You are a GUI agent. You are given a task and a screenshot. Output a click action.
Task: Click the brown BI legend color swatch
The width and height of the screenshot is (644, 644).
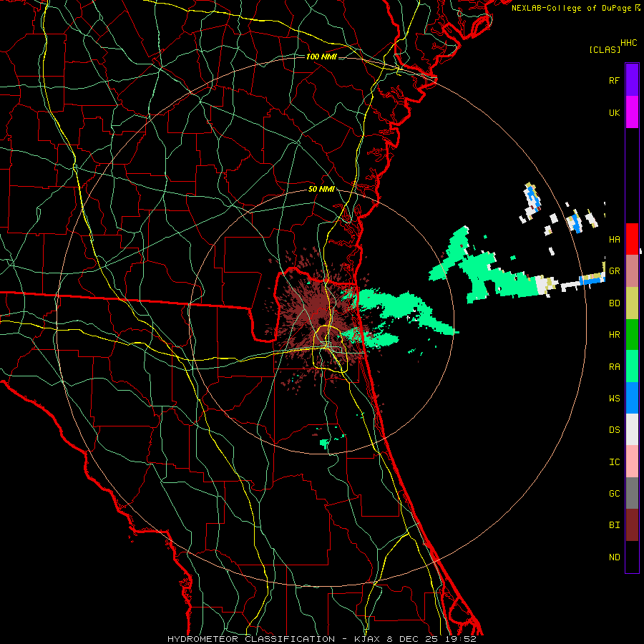point(632,525)
